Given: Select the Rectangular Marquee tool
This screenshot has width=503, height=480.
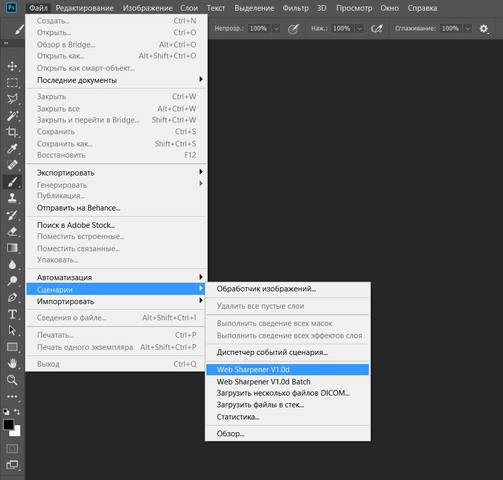Looking at the screenshot, I should click(12, 82).
